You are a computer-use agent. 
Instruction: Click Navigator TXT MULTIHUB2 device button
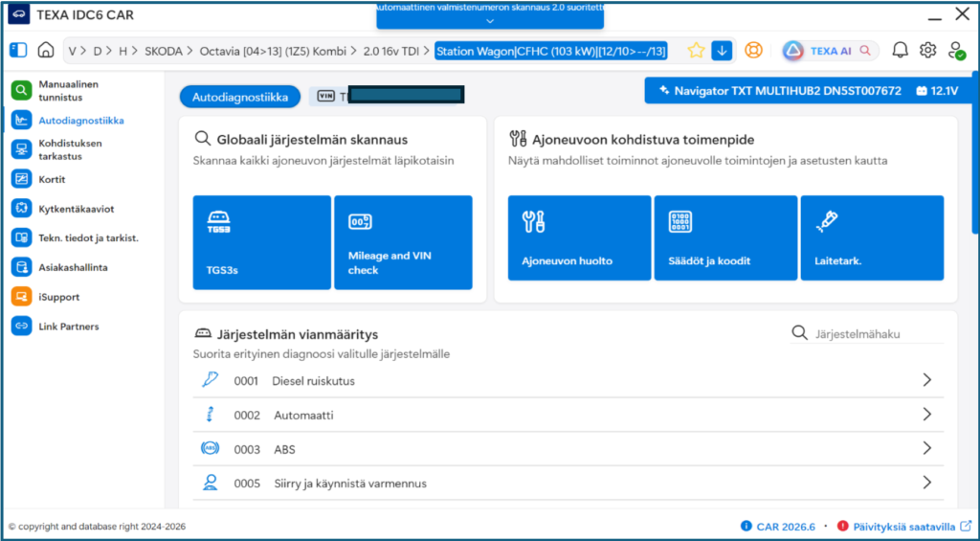(779, 91)
